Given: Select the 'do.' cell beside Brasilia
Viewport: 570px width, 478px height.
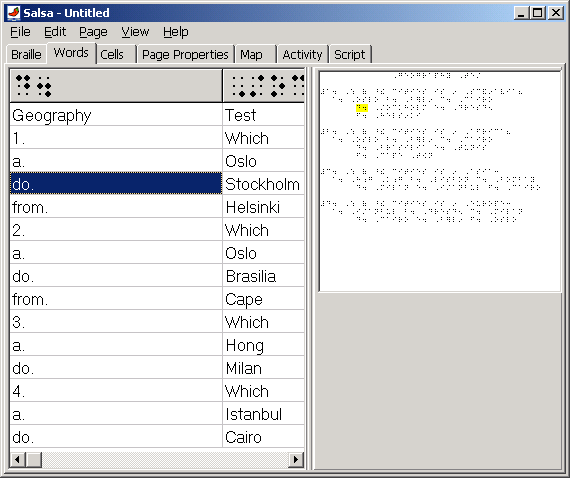Looking at the screenshot, I should tap(116, 276).
